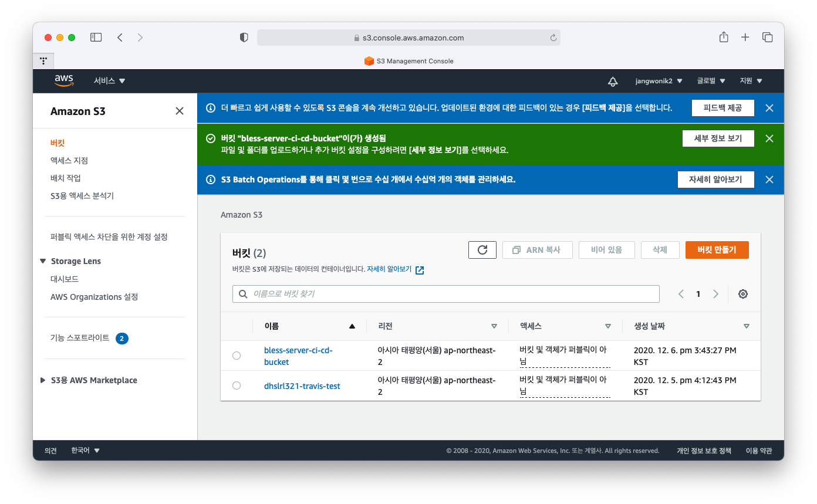This screenshot has width=817, height=504.
Task: Open bless-server-ci-cd-bucket link
Action: point(298,356)
